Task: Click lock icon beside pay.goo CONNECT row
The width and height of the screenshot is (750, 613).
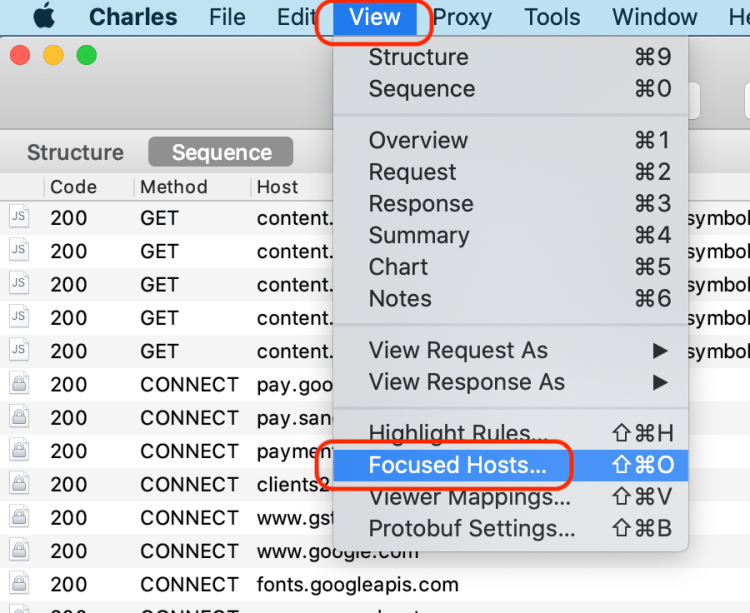Action: coord(19,384)
